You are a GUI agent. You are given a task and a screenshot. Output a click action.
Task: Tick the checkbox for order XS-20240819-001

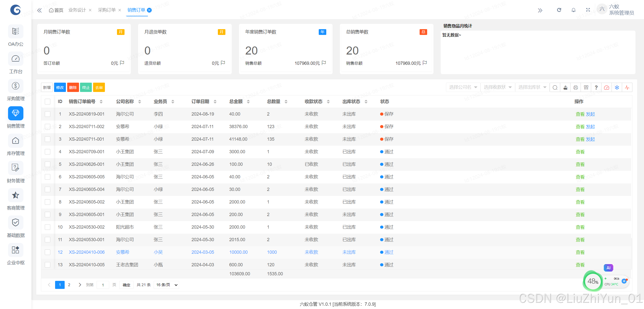coord(48,114)
